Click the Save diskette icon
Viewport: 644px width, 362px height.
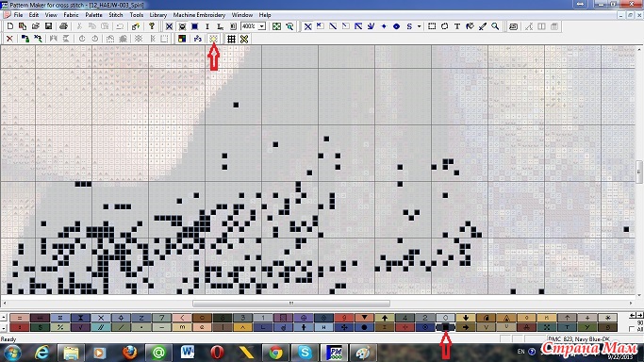[x=48, y=26]
